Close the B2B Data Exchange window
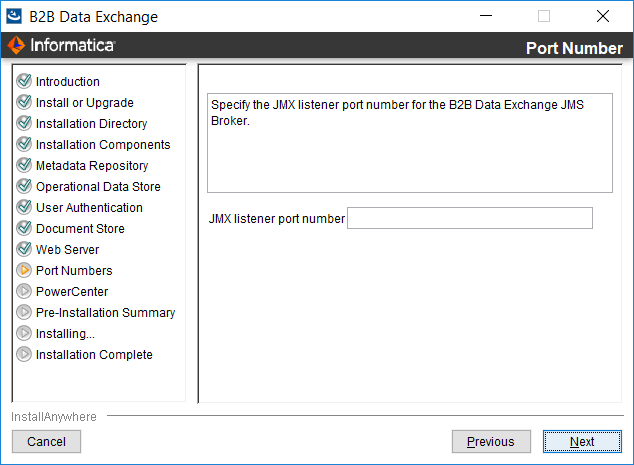 pos(603,16)
